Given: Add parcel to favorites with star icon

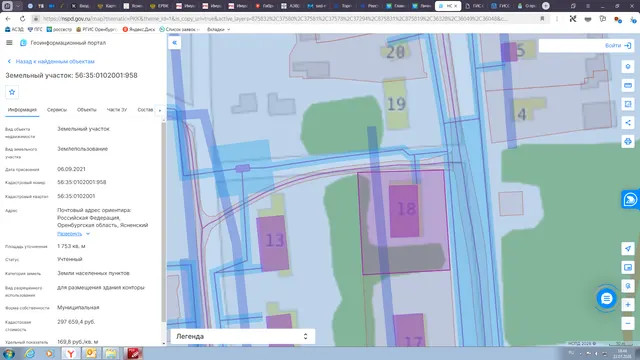Looking at the screenshot, I should [12, 92].
